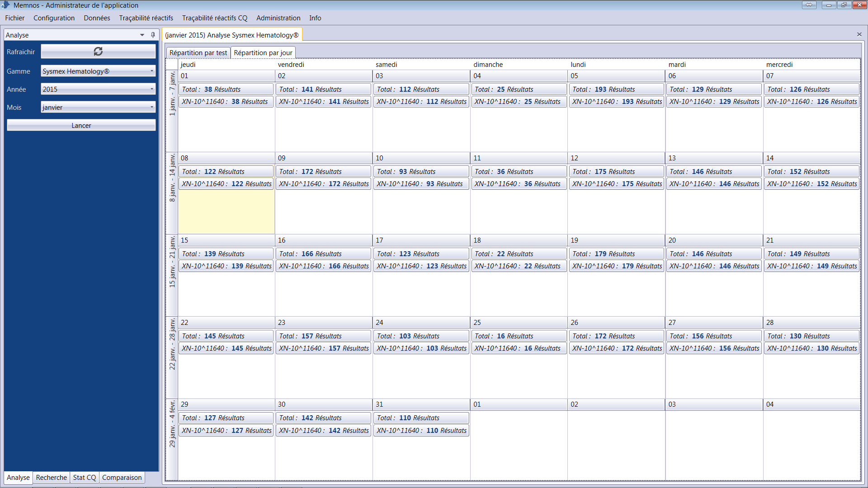Close the Analyse Sysmex Hematology document tab

click(859, 34)
